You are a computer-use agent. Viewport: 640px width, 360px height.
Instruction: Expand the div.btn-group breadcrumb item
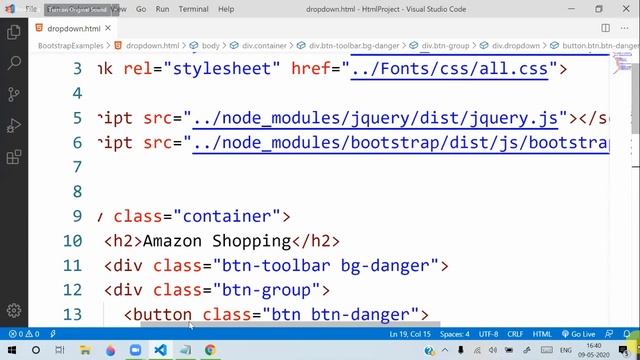(x=445, y=46)
